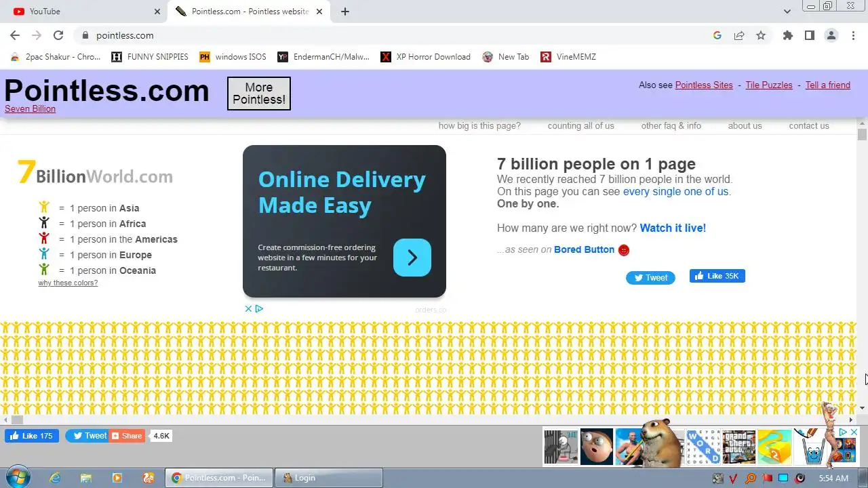Click the Tell a friend link
This screenshot has height=488, width=868.
828,85
